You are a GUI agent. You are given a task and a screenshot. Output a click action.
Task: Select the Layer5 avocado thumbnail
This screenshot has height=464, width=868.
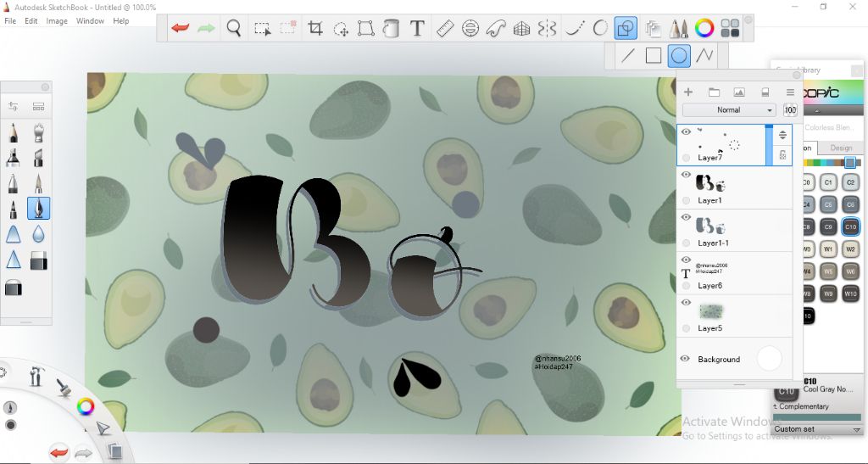point(711,311)
